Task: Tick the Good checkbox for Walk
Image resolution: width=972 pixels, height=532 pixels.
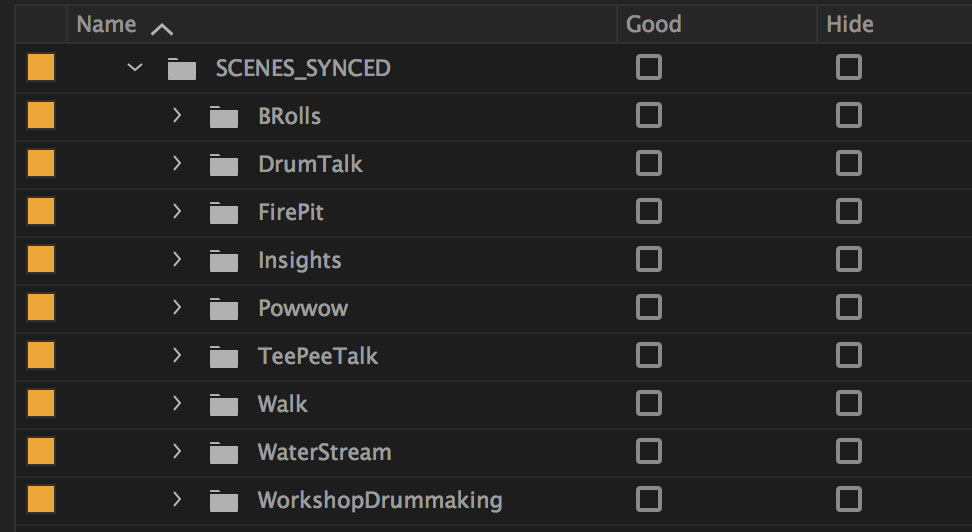Action: 649,404
